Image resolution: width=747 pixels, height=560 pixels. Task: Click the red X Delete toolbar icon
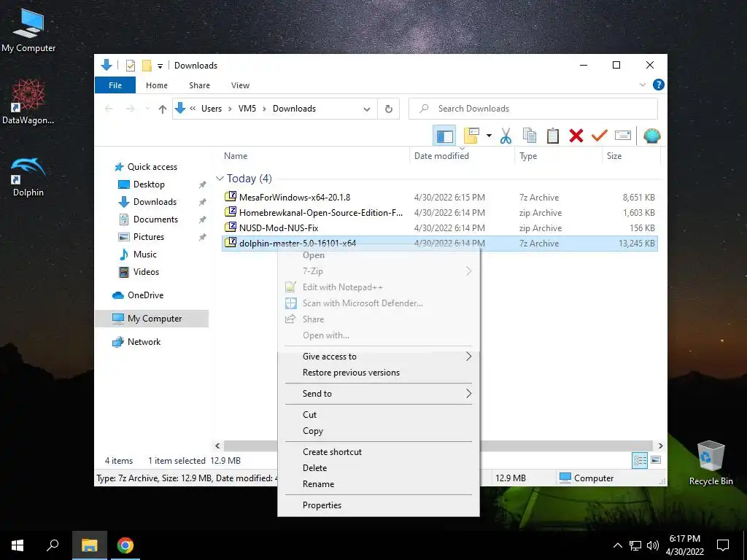tap(576, 136)
